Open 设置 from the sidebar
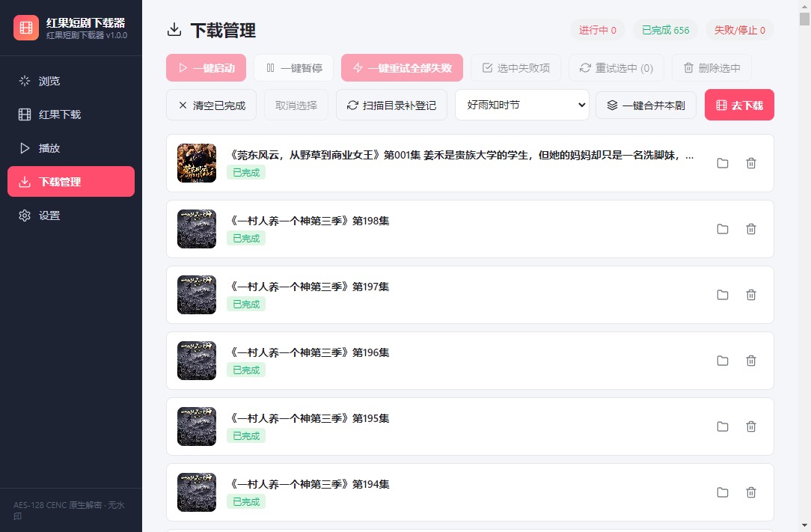This screenshot has width=811, height=532. (71, 215)
